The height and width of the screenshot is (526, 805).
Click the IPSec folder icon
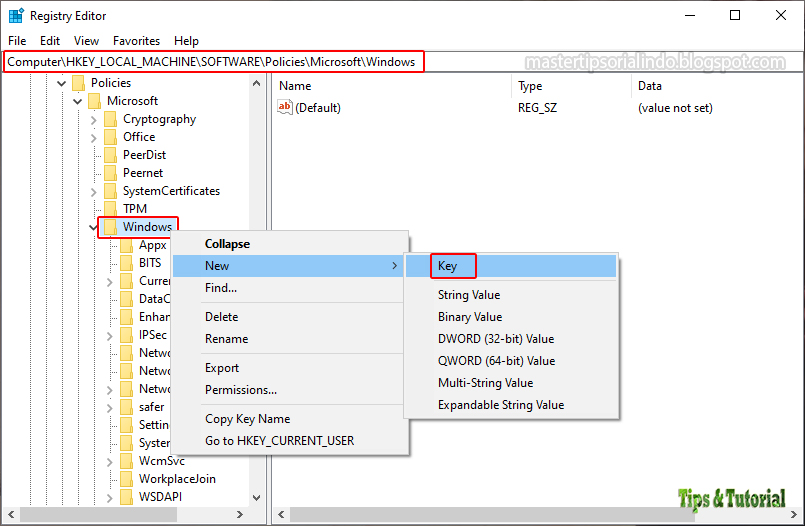click(x=126, y=335)
